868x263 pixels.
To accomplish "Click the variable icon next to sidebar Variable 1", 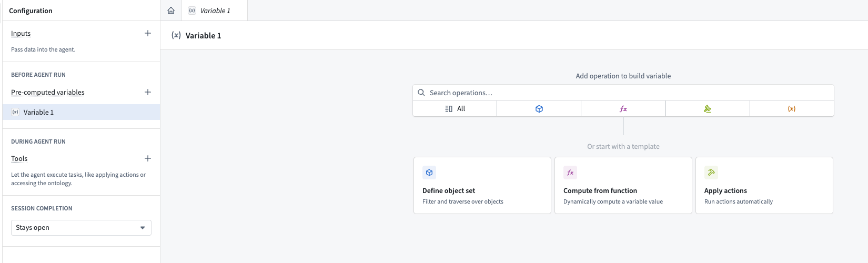I will [15, 112].
